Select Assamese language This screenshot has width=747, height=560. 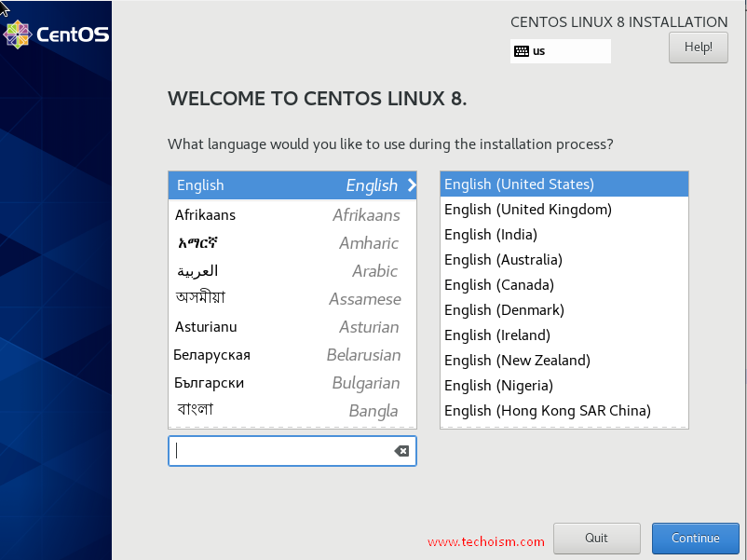pyautogui.click(x=292, y=299)
